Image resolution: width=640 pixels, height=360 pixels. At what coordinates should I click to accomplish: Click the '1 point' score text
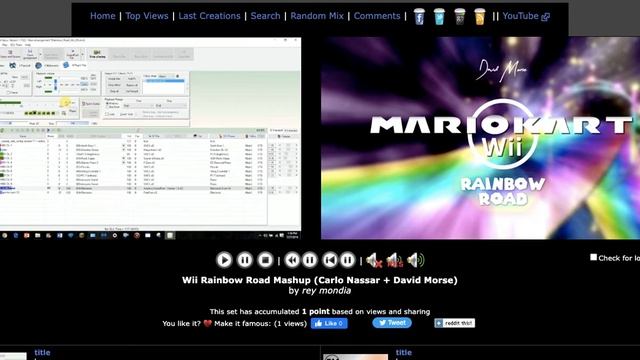(x=316, y=311)
